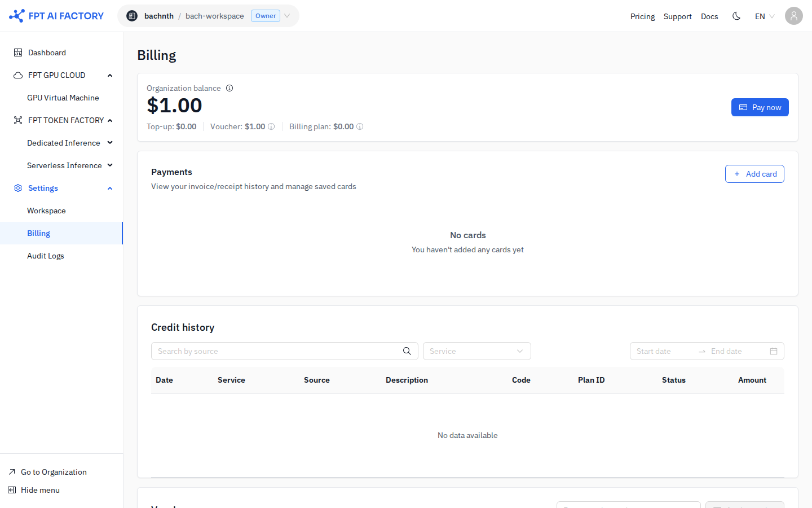Click the Service column header
This screenshot has width=812, height=508.
pos(231,380)
